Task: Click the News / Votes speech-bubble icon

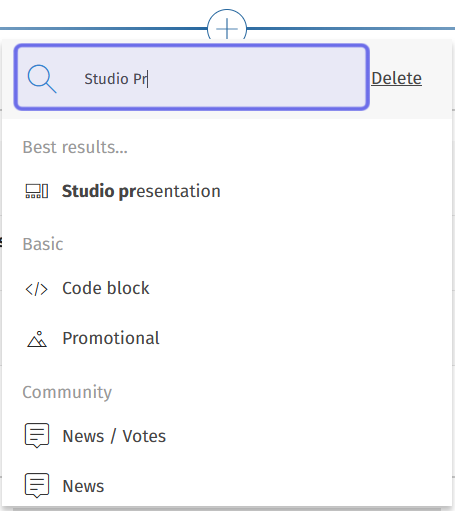Action: coord(37,435)
